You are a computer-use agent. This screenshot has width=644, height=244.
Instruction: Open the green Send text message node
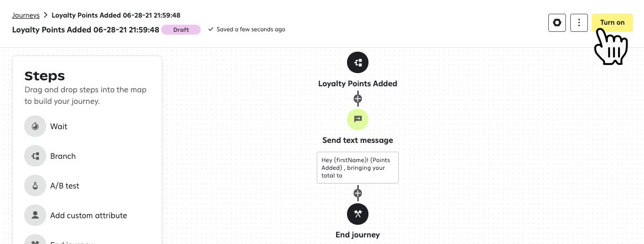[x=357, y=119]
